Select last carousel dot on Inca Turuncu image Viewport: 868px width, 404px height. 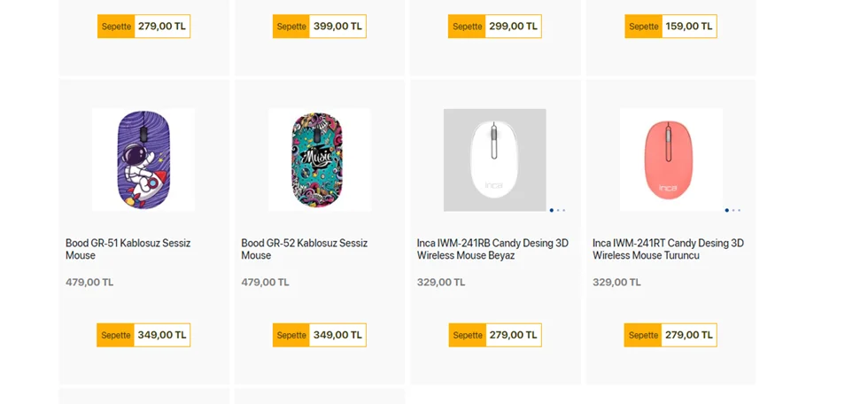(x=739, y=210)
